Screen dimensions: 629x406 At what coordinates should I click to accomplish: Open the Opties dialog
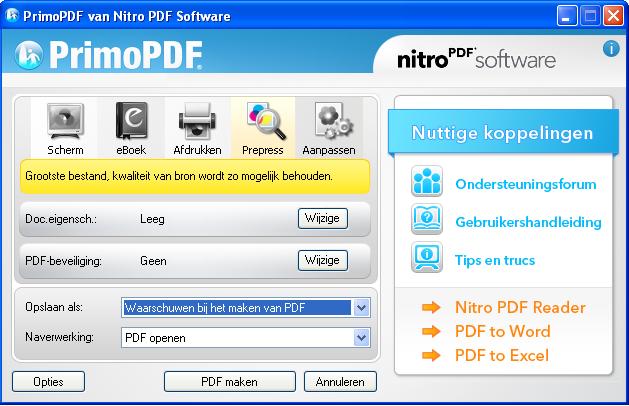tap(48, 382)
